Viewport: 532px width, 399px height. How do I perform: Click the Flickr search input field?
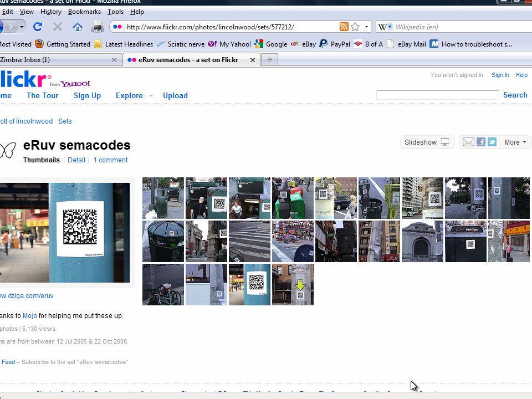[x=437, y=95]
